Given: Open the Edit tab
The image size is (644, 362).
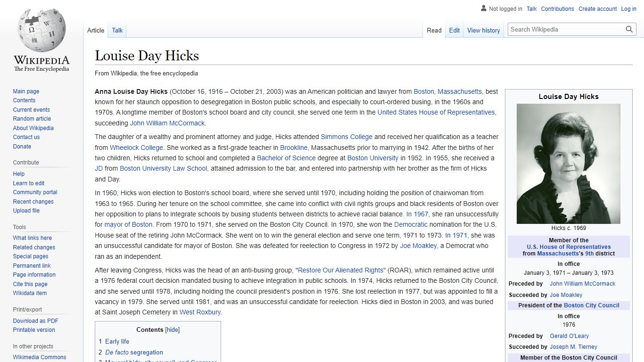Looking at the screenshot, I should pyautogui.click(x=454, y=30).
